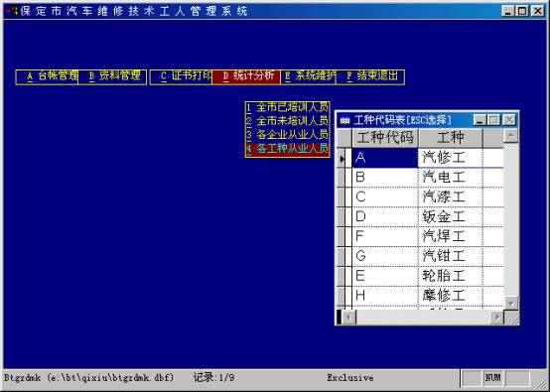Open the C 证书打印 menu
550x392 pixels.
pos(182,76)
